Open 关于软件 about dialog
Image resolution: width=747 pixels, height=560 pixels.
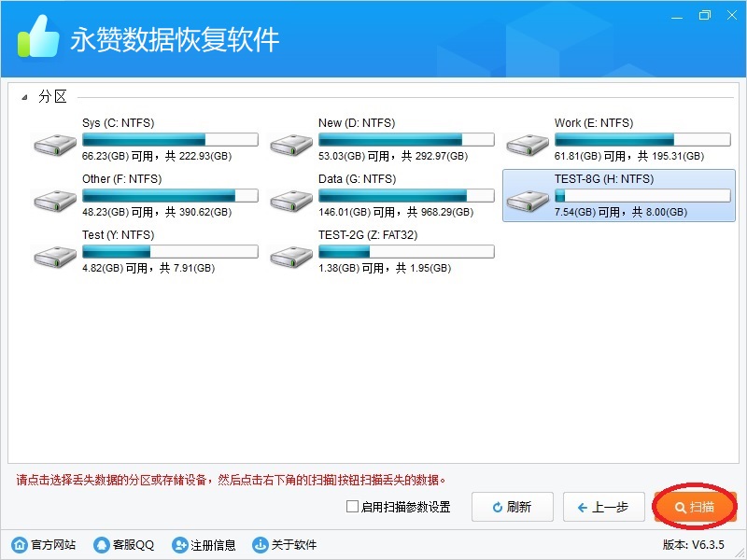coord(285,545)
